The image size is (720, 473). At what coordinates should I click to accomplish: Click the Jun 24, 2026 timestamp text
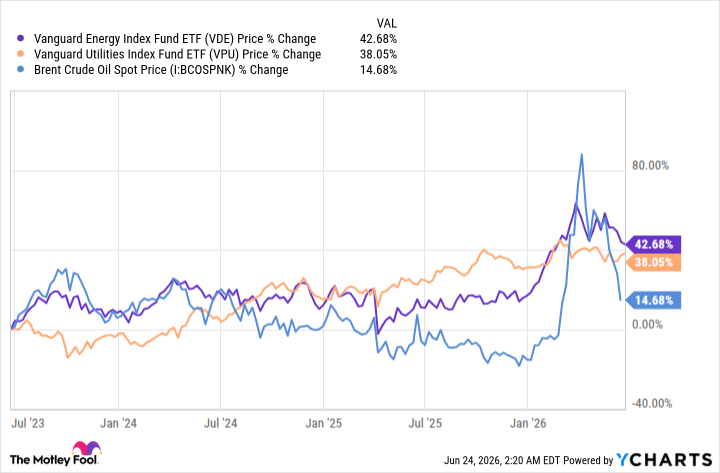point(493,460)
